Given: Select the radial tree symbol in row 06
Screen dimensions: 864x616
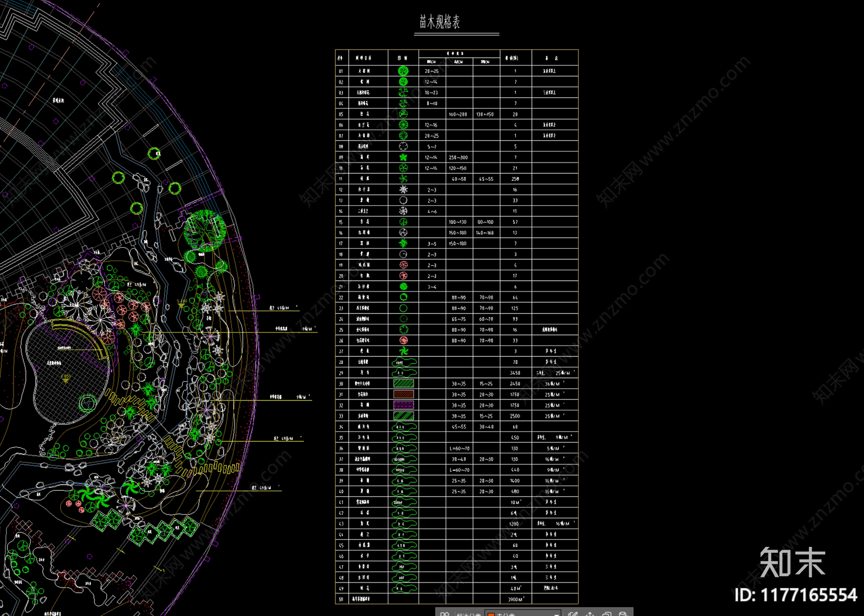Looking at the screenshot, I should [x=403, y=125].
